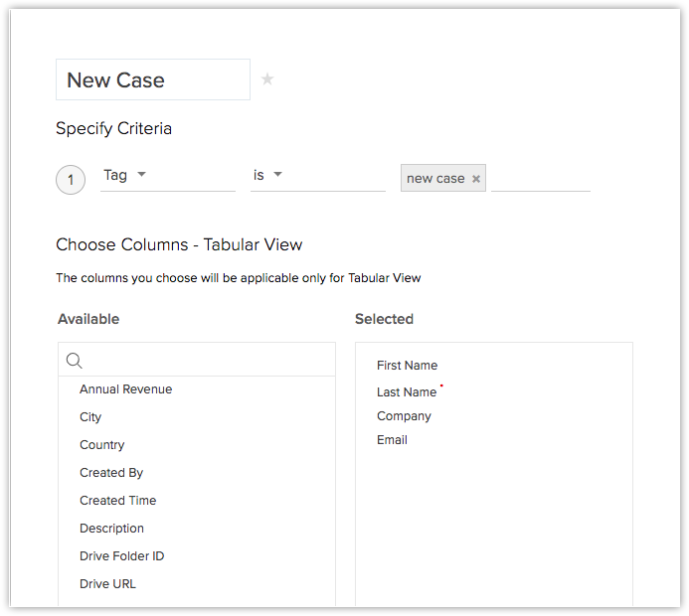Edit the New Case view name field

click(x=153, y=80)
